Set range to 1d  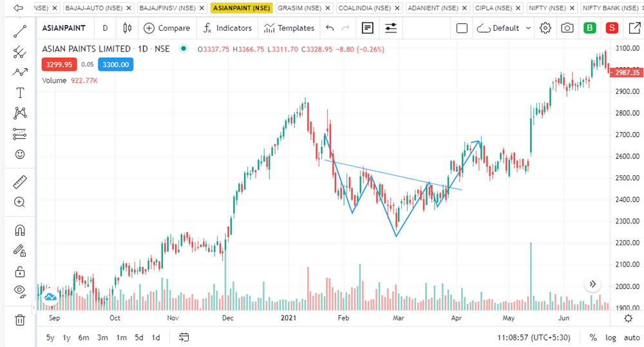tap(156, 337)
